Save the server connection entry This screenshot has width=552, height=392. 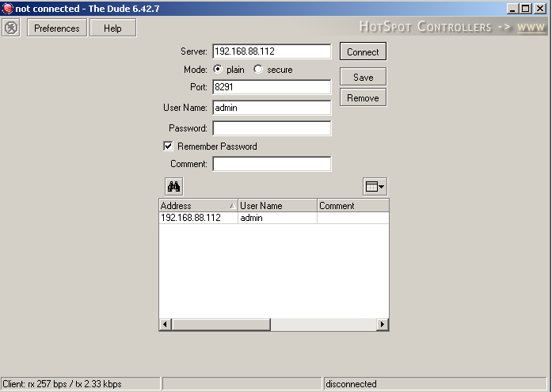coord(363,77)
